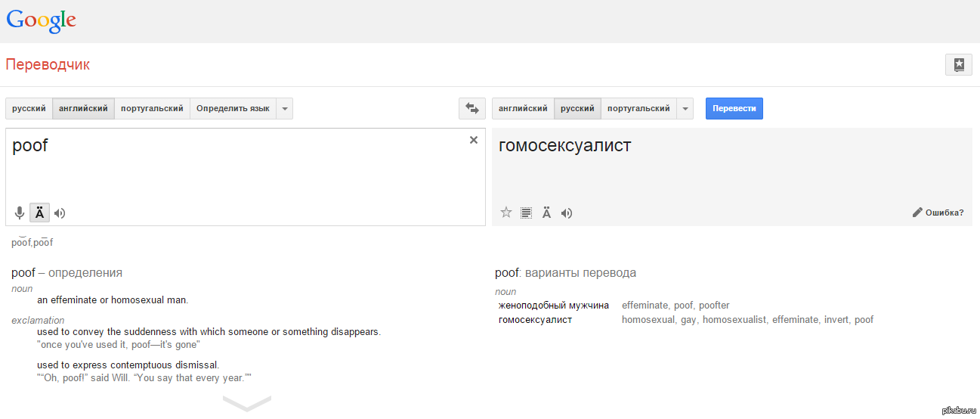The height and width of the screenshot is (419, 980).
Task: Open the phrasebook star bookmark button
Action: click(x=958, y=65)
